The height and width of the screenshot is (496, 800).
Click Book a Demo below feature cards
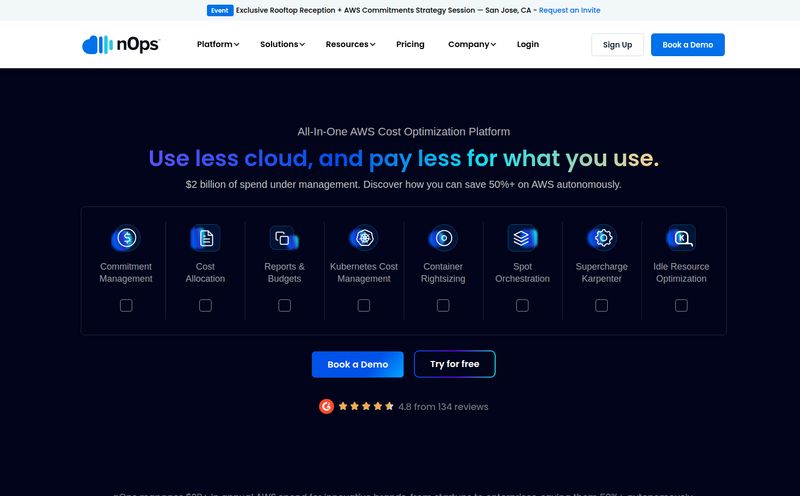(x=358, y=364)
